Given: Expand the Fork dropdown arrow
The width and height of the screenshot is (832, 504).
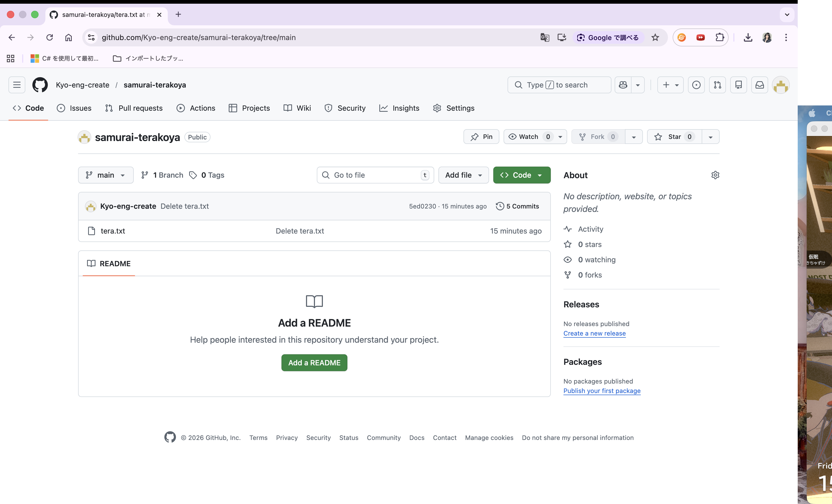Looking at the screenshot, I should point(634,137).
